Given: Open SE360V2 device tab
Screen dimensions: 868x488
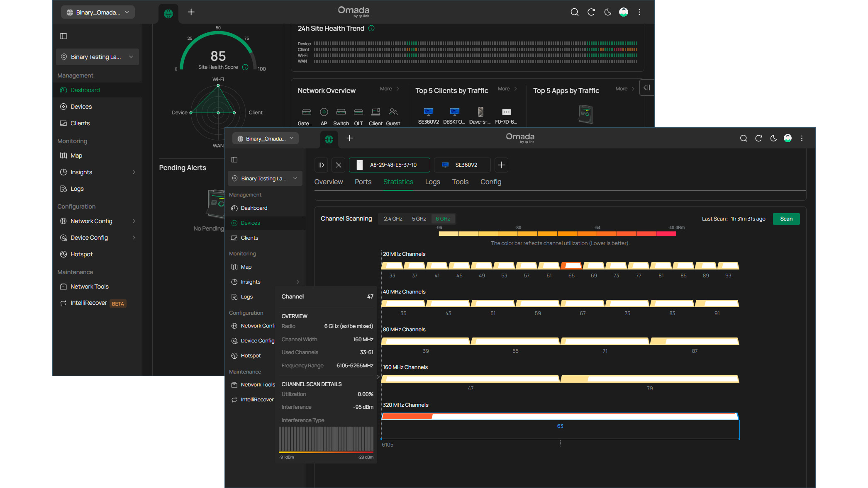Looking at the screenshot, I should [x=462, y=165].
